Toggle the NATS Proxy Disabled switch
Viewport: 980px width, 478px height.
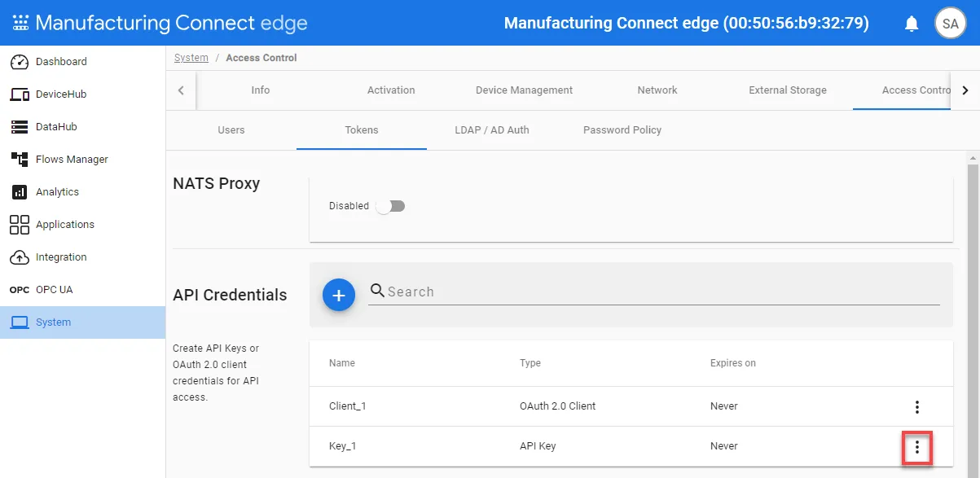click(x=390, y=206)
